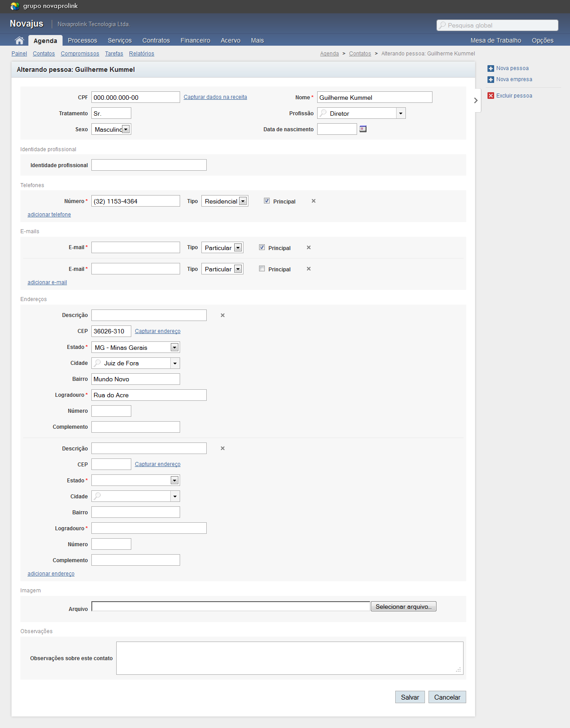The height and width of the screenshot is (728, 570).
Task: Click the red Excluir pessoa X icon
Action: pyautogui.click(x=491, y=96)
